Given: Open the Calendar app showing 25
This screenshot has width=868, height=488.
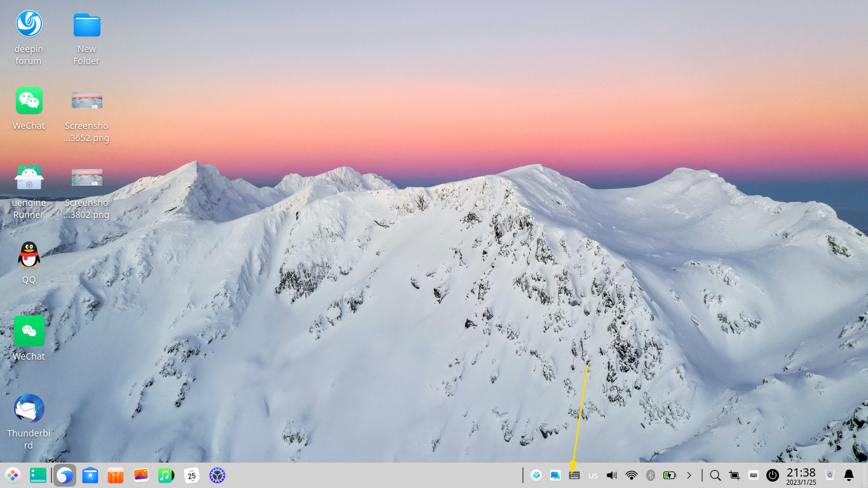Looking at the screenshot, I should tap(191, 475).
